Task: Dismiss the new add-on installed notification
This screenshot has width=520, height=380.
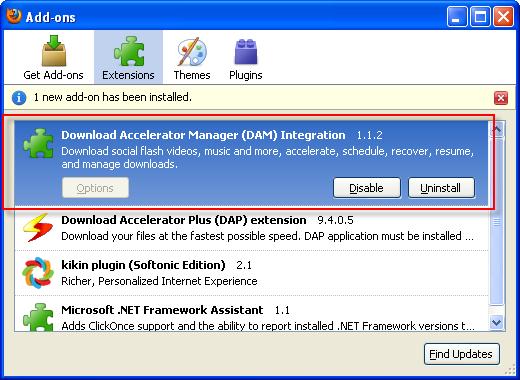Action: coord(501,98)
